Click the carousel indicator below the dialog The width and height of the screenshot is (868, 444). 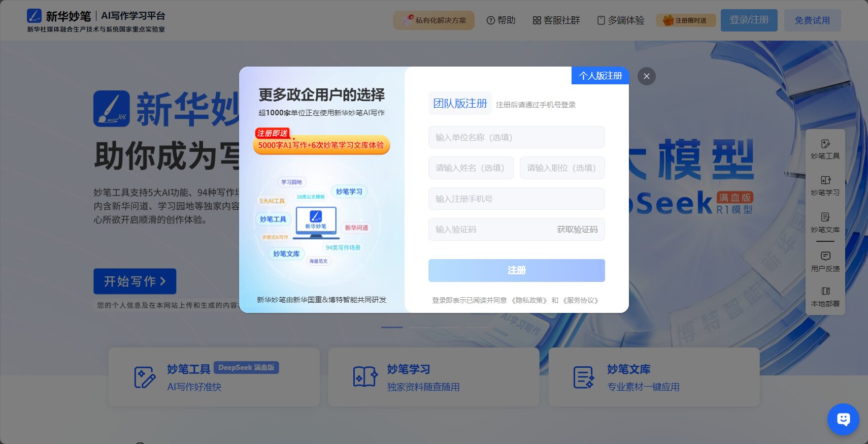pyautogui.click(x=392, y=327)
